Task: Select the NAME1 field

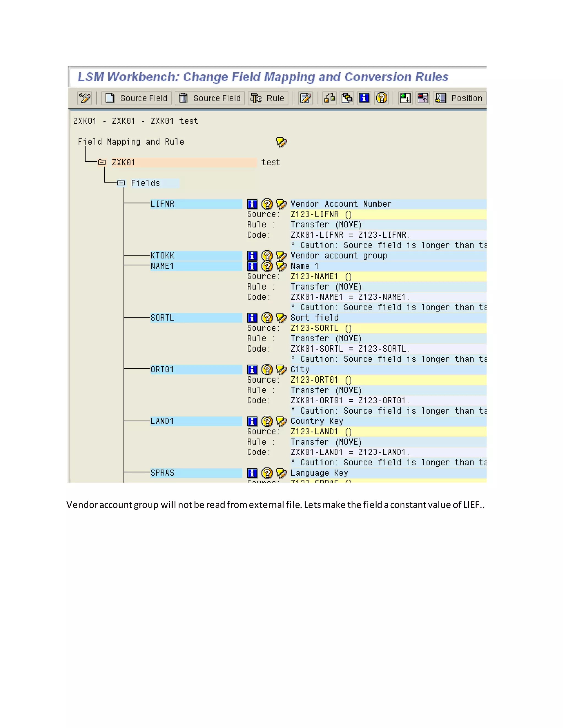Action: pyautogui.click(x=196, y=266)
